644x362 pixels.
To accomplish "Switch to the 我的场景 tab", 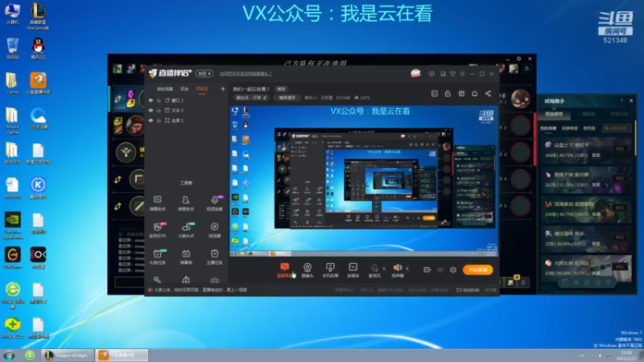I will tap(165, 89).
